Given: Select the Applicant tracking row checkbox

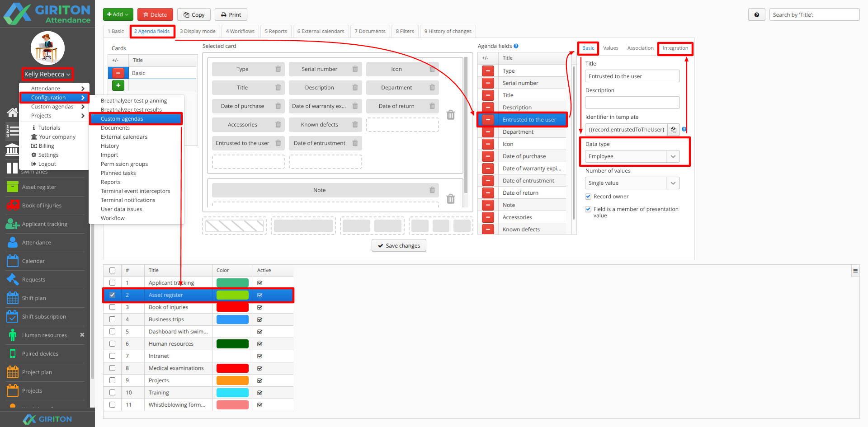Looking at the screenshot, I should click(x=112, y=282).
